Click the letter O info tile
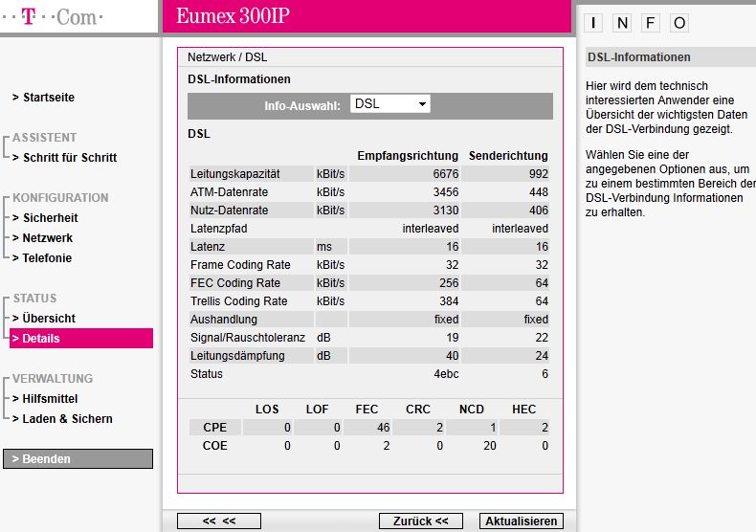Image resolution: width=756 pixels, height=532 pixels. (679, 23)
